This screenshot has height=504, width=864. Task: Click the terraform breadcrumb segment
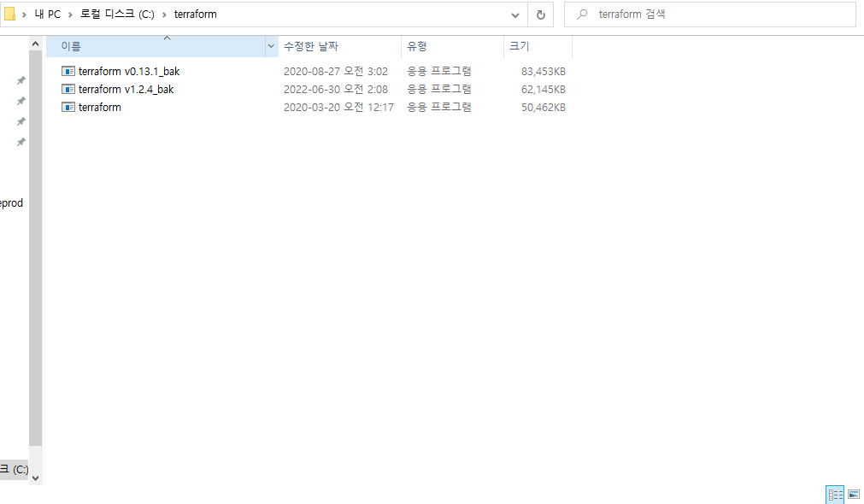tap(196, 15)
